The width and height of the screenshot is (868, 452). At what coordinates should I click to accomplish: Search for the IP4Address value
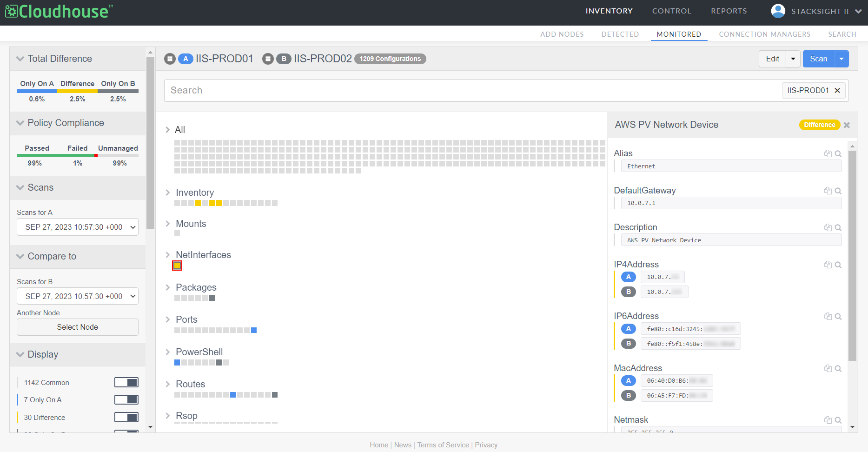[x=838, y=265]
